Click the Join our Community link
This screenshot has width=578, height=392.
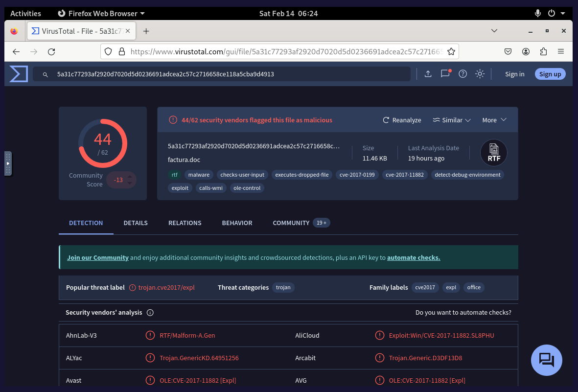(98, 257)
